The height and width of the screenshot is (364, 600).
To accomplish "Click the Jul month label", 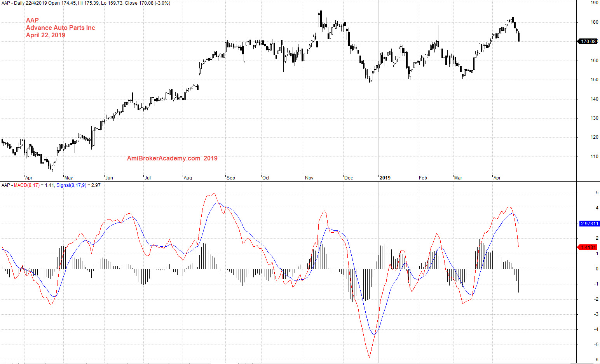I will 148,178.
